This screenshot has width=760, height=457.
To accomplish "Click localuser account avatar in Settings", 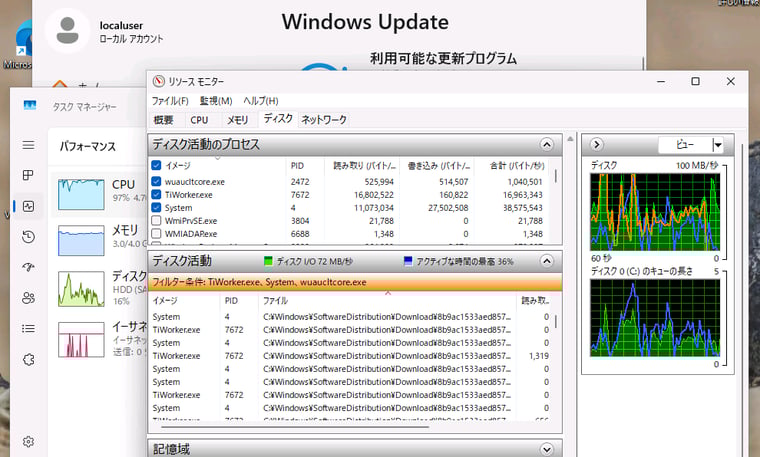I will pos(67,31).
